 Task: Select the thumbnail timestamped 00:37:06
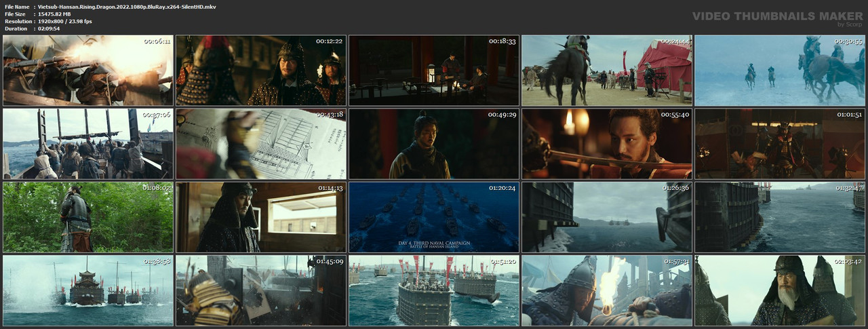coord(88,144)
